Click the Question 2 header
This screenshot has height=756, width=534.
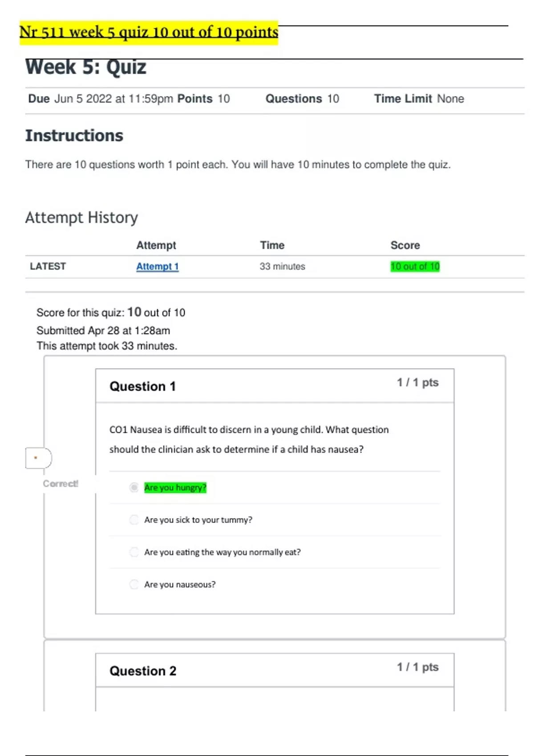click(x=143, y=671)
